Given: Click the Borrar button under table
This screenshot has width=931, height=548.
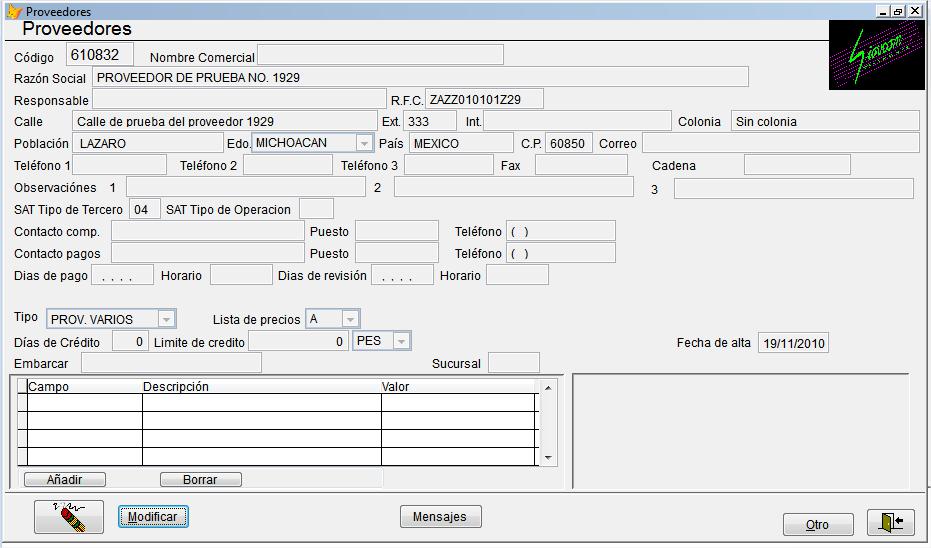Looking at the screenshot, I should tap(201, 479).
